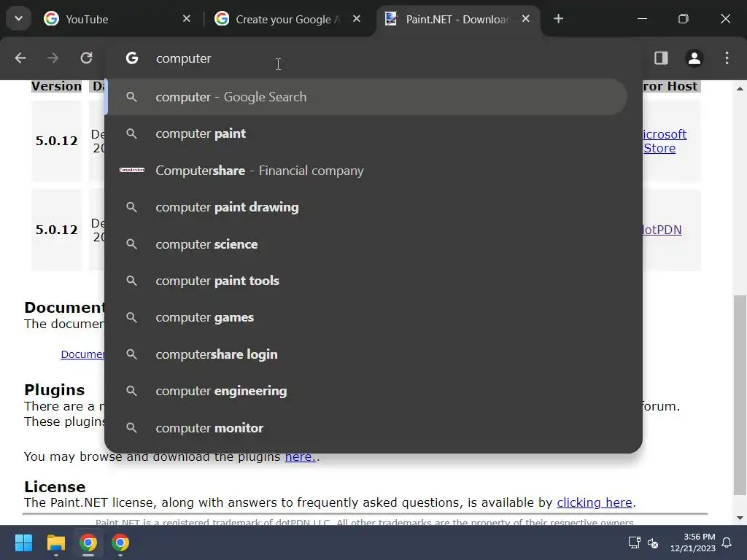Click the Computershare logo icon
Screen dimensions: 747x560
[131, 170]
